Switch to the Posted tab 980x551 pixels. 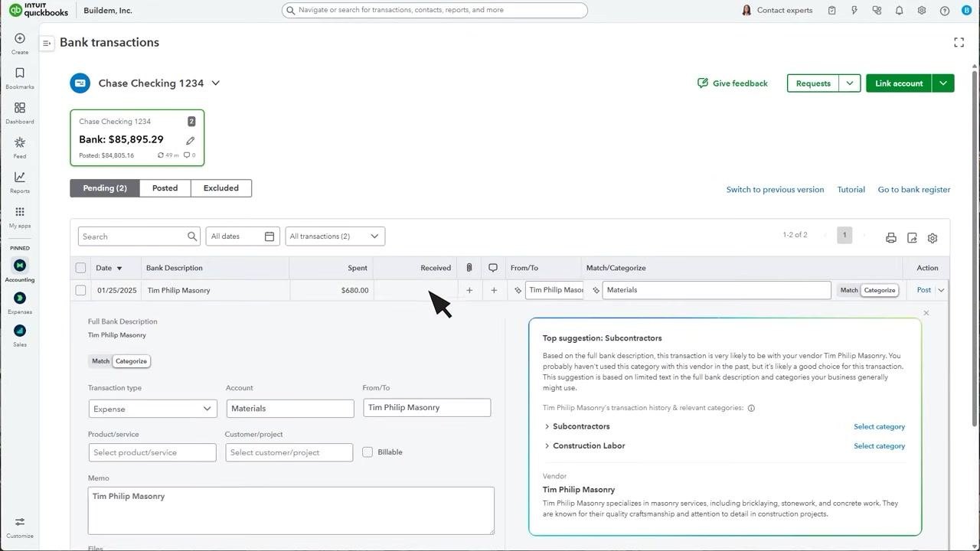point(165,188)
